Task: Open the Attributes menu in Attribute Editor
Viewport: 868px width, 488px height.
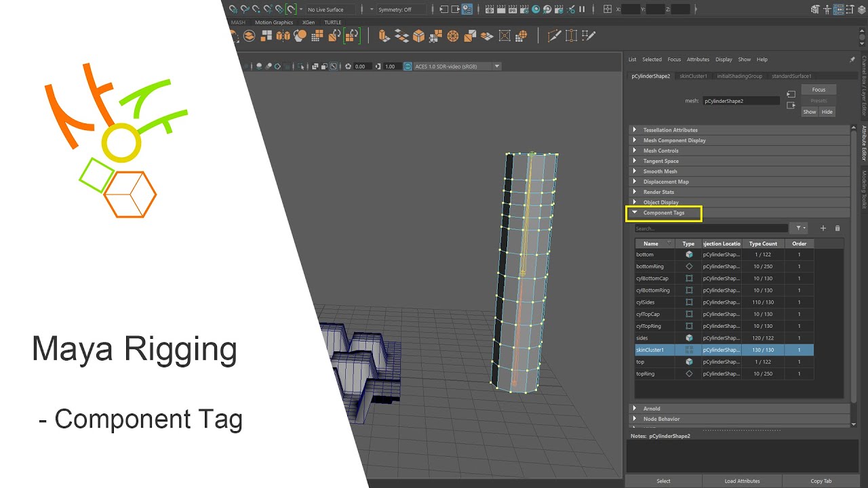Action: pos(698,60)
